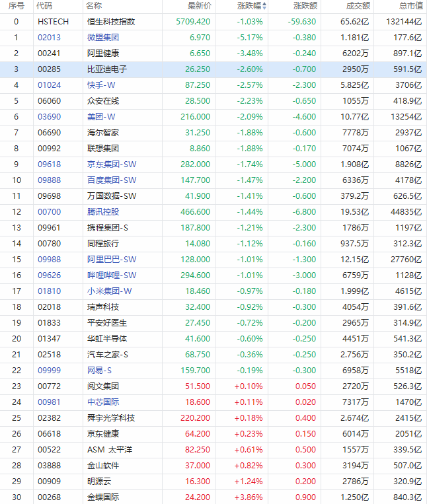Click 腾讯控股 turnover 19.53亿

click(x=355, y=212)
